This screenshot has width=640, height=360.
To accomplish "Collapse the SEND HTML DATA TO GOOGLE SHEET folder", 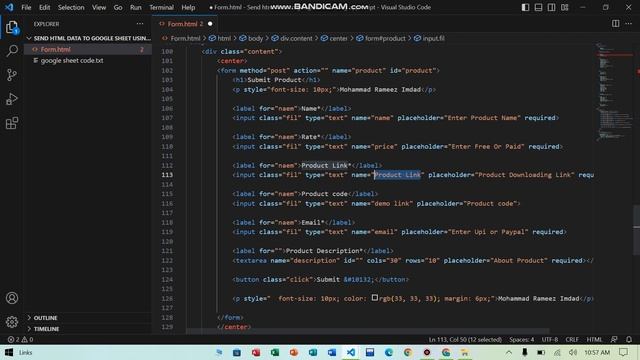I will (89, 38).
